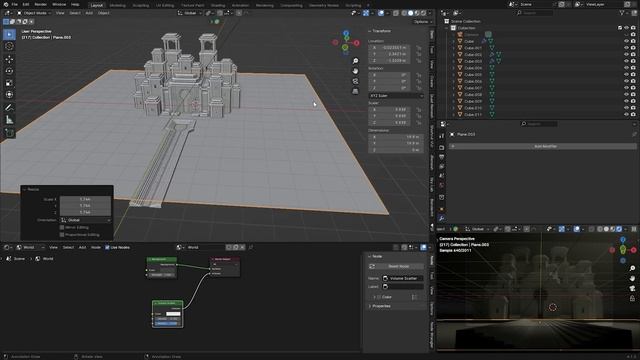Hide Cube.001 via its eye icon
640x360 pixels.
coord(626,48)
